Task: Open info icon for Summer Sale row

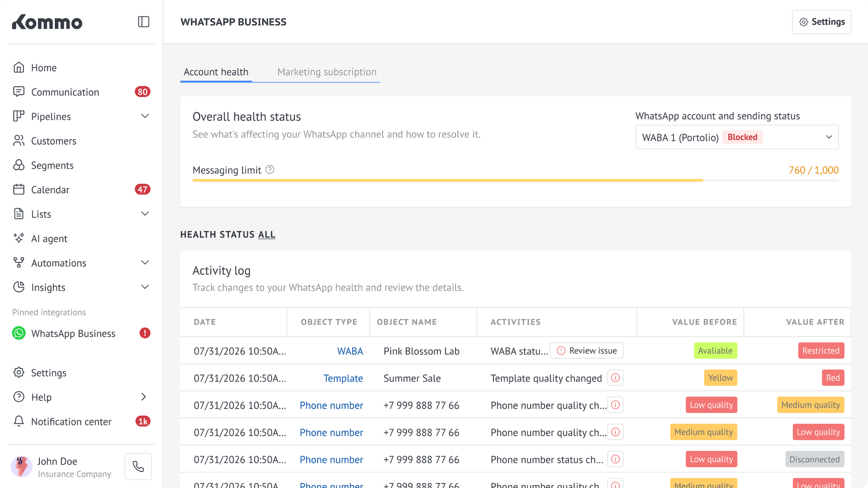Action: click(x=615, y=378)
